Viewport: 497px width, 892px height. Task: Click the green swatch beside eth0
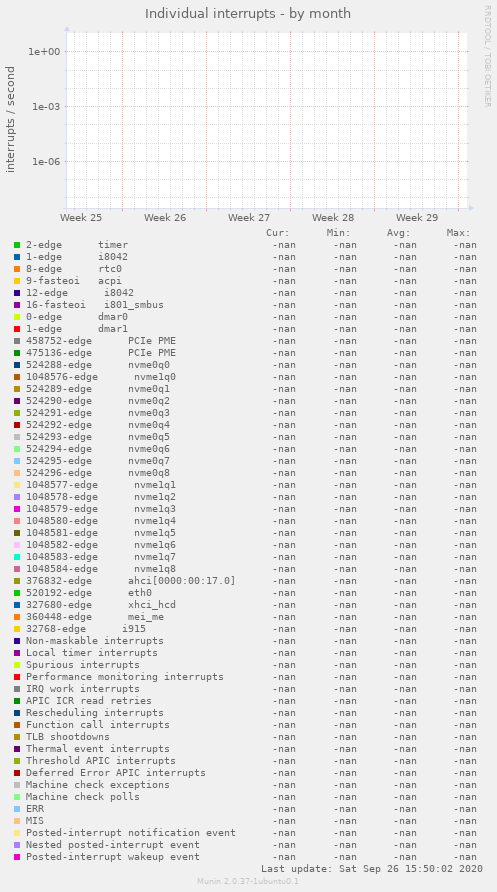coord(17,593)
